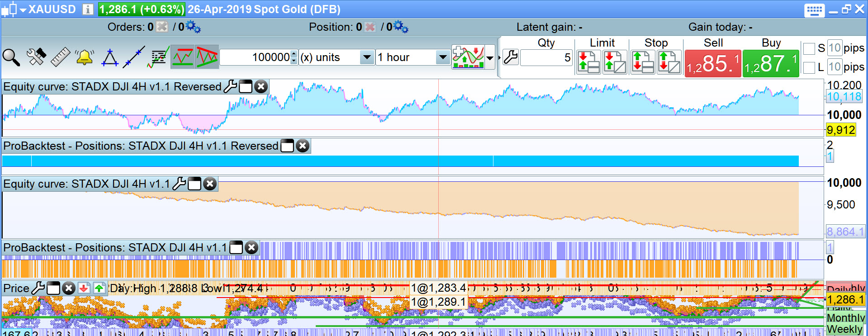Viewport: 868px width, 336px height.
Task: Open the XAUUSD instrument dropdown arrow
Action: click(x=23, y=9)
